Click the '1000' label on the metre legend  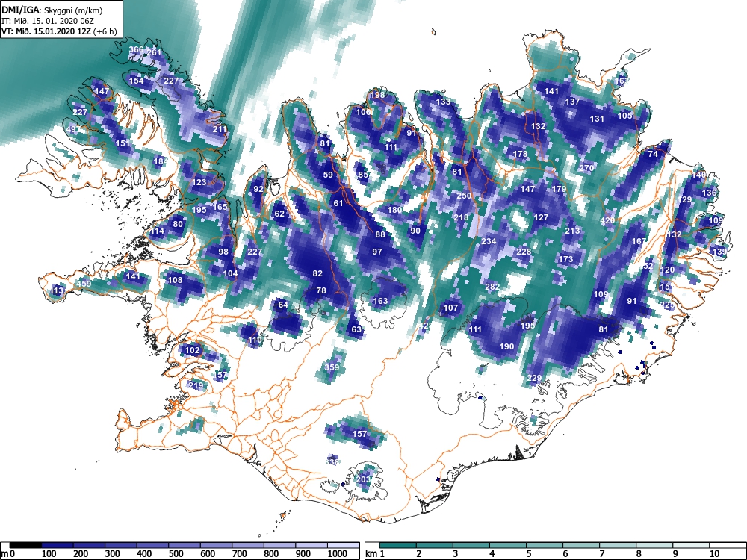click(x=338, y=554)
